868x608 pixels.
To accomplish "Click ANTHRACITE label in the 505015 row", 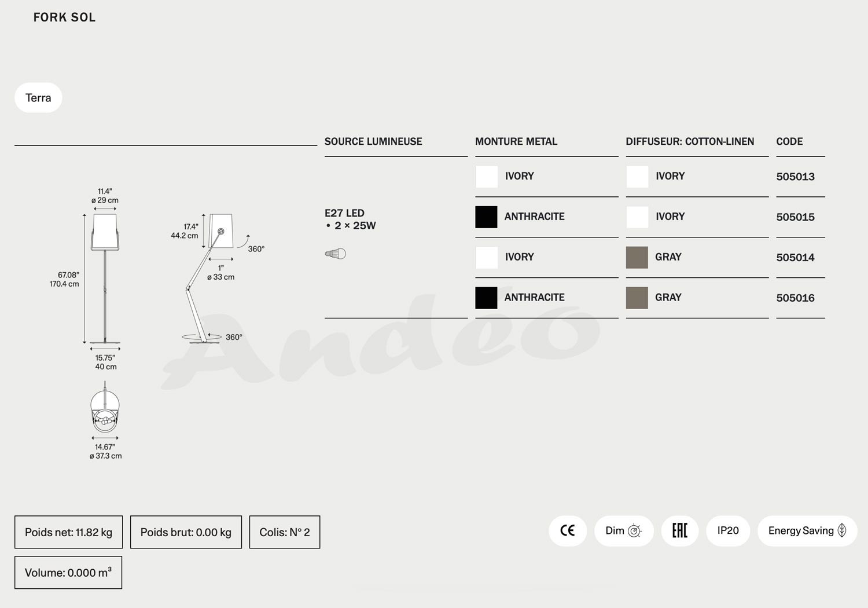I will [x=534, y=217].
